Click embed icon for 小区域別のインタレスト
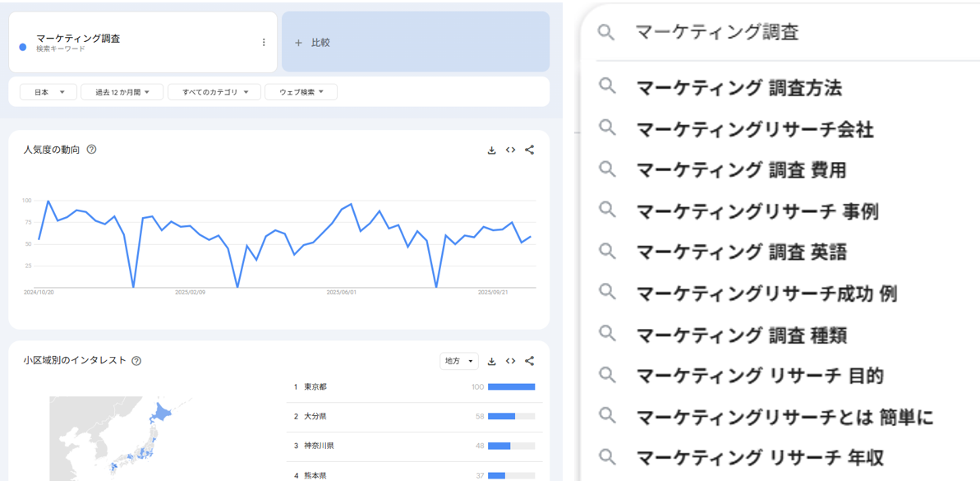The height and width of the screenshot is (481, 980). coord(510,361)
